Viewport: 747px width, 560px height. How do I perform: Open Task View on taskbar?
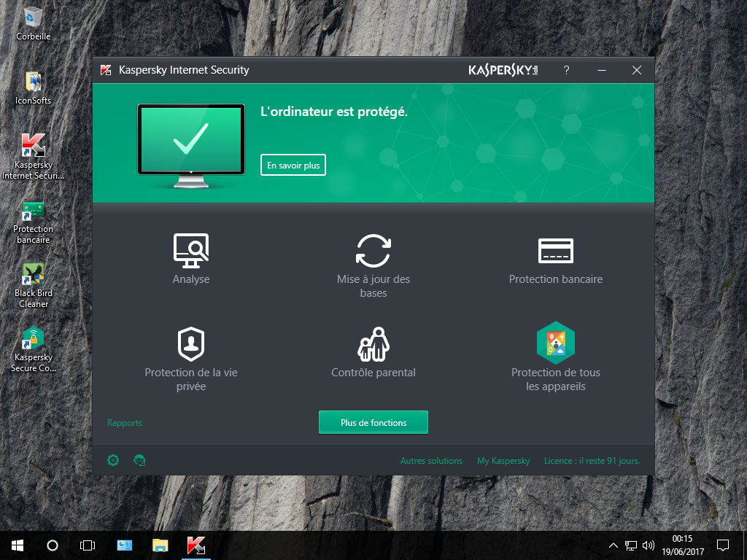(x=88, y=545)
